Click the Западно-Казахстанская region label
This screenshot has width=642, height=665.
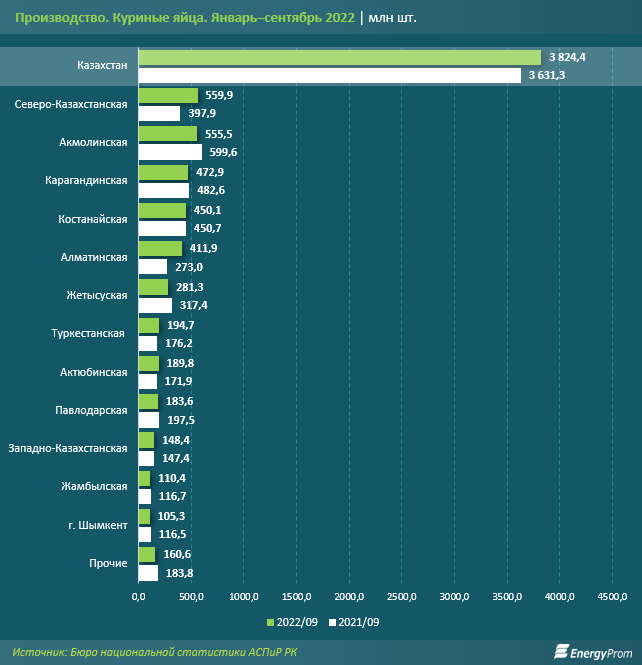[x=67, y=449]
